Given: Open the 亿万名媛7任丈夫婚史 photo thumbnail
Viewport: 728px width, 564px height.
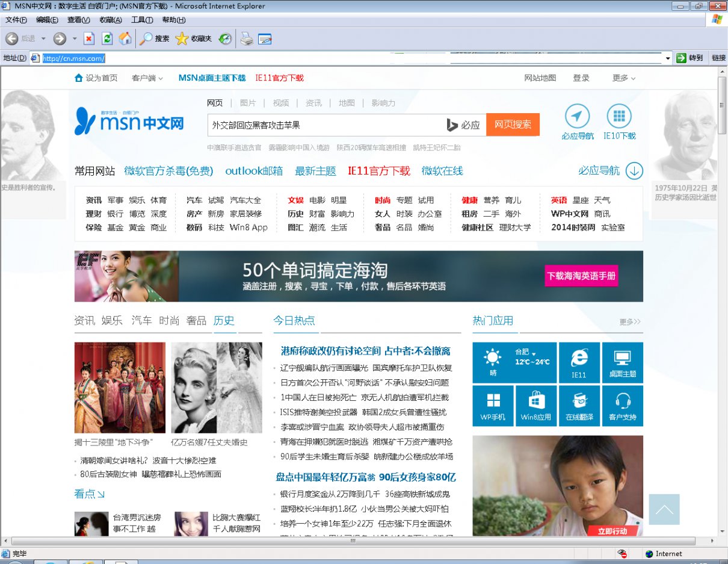Looking at the screenshot, I should coord(217,388).
